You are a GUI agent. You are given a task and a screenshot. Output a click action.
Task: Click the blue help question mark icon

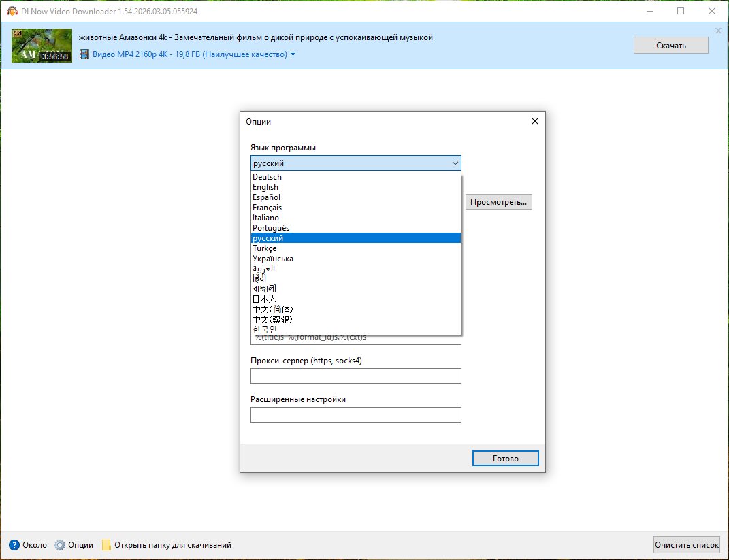[x=14, y=545]
